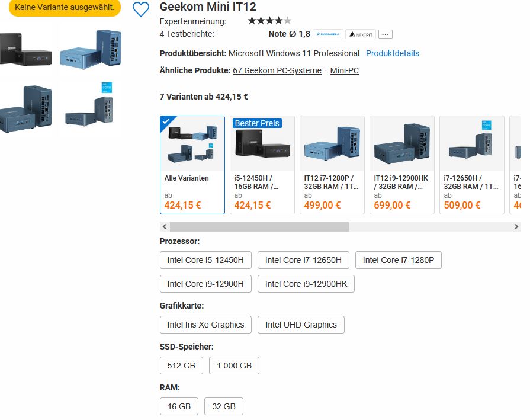Click 'Note Ø 1,8' rating text

289,34
